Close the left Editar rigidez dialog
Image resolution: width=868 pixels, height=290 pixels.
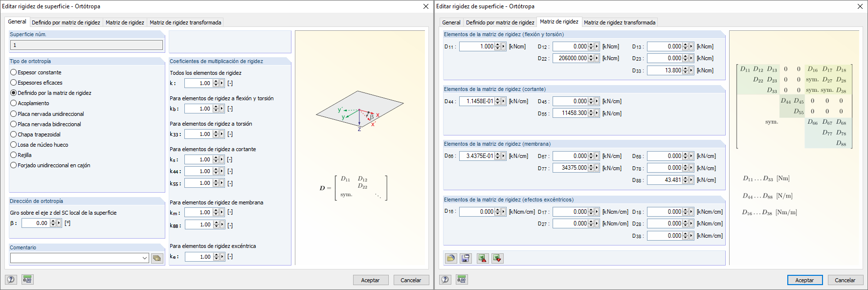pyautogui.click(x=426, y=6)
